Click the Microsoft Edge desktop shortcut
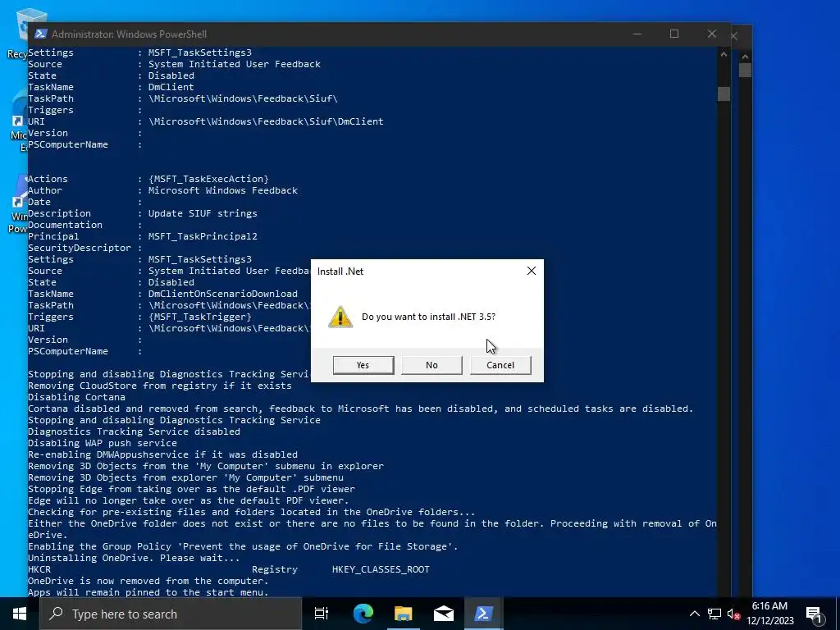 pyautogui.click(x=18, y=122)
